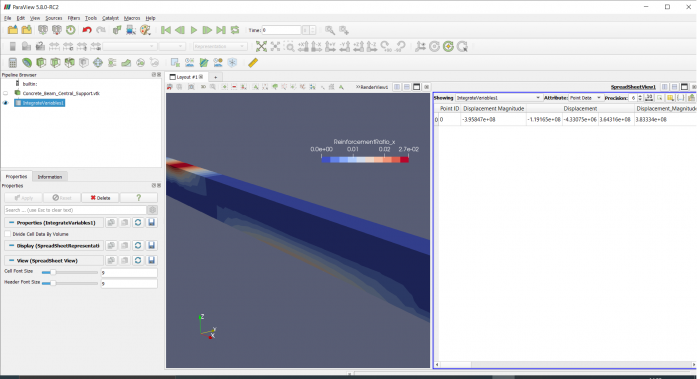Click the help question mark button
The image size is (700, 379).
[x=138, y=198]
